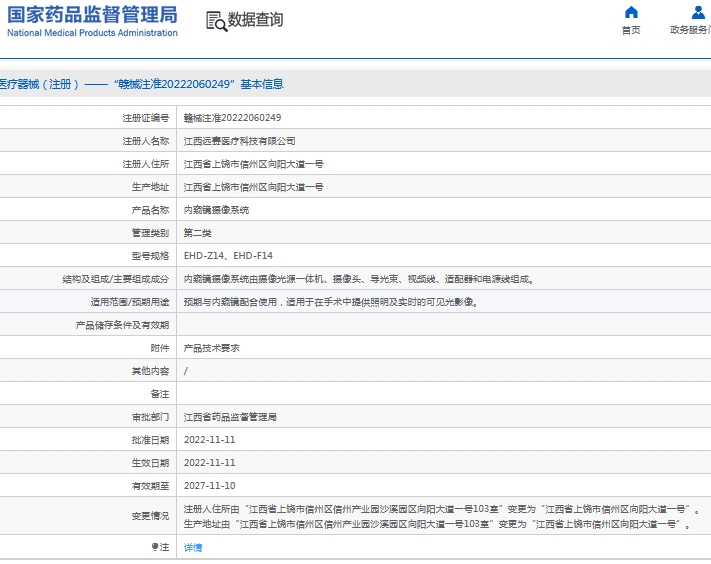Select the 生产地址由 change record line

(x=437, y=525)
